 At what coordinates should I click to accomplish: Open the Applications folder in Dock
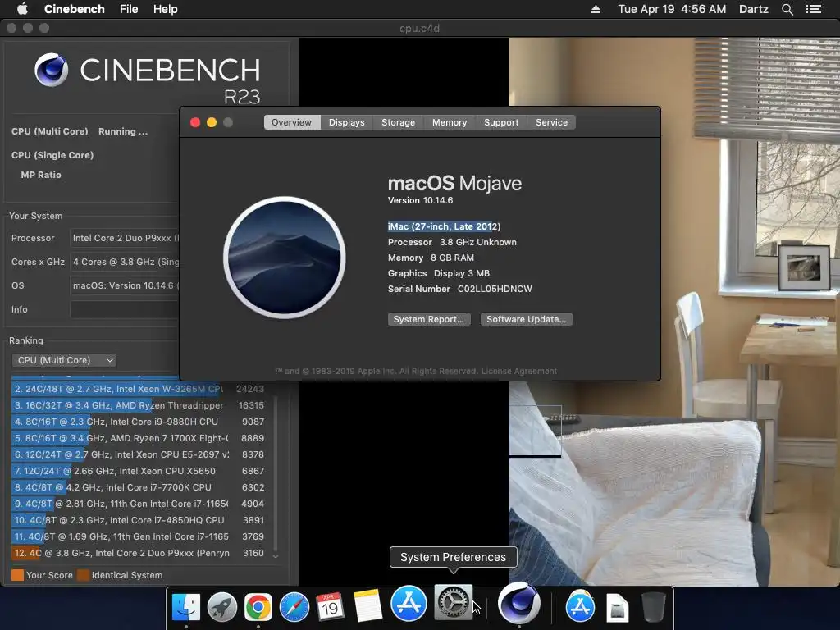pos(580,606)
